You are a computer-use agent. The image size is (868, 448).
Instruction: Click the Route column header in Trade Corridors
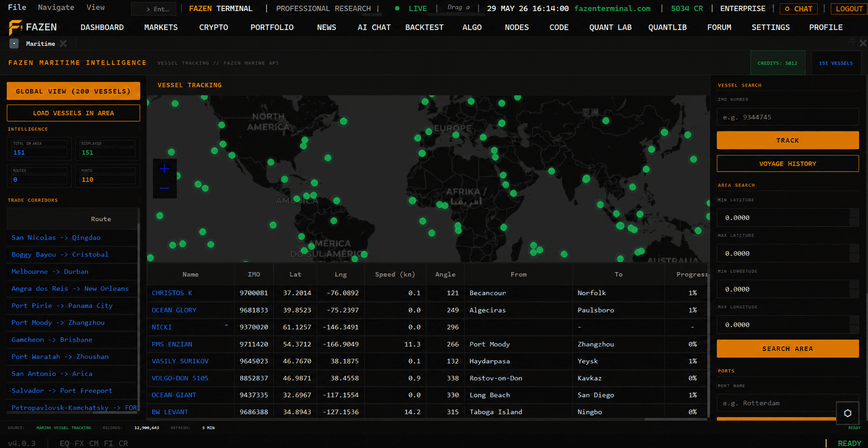pos(101,219)
